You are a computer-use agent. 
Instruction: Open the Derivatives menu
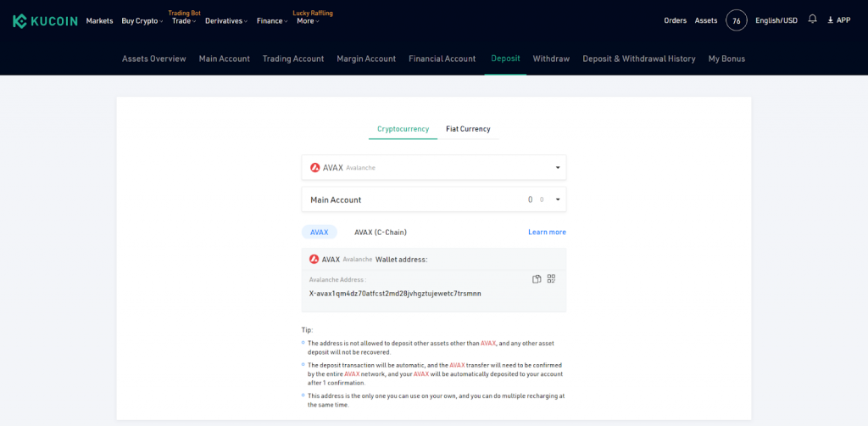[x=227, y=21]
